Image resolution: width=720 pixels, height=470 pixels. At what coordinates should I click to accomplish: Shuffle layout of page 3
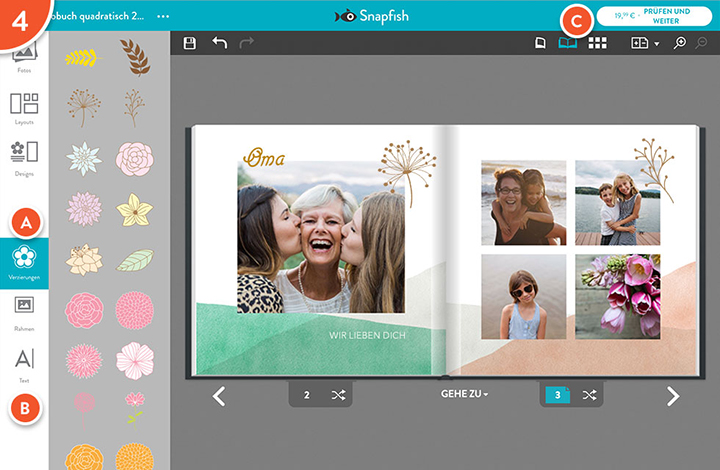(590, 395)
